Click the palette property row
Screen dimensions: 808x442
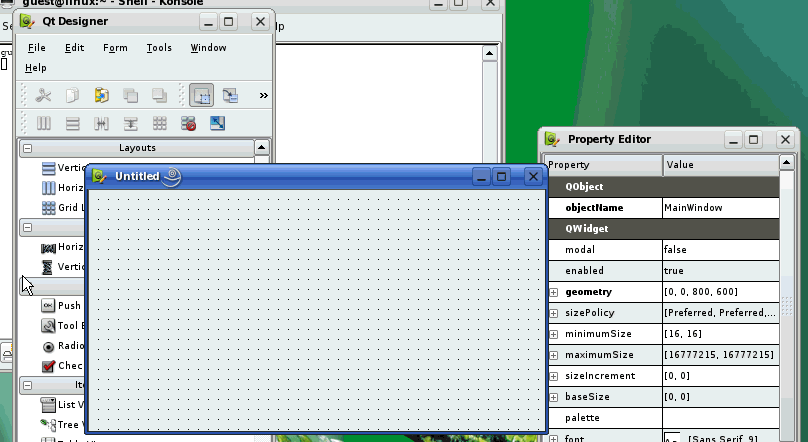pyautogui.click(x=664, y=418)
